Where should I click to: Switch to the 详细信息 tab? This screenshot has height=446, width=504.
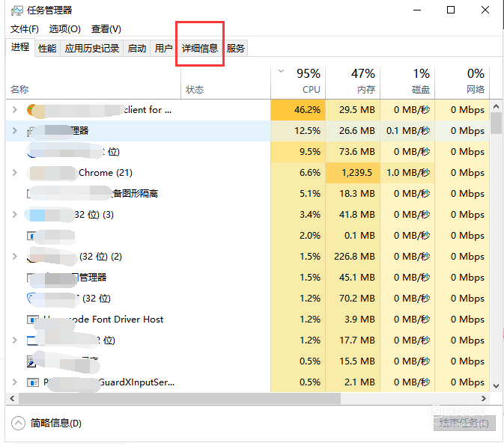[x=200, y=49]
